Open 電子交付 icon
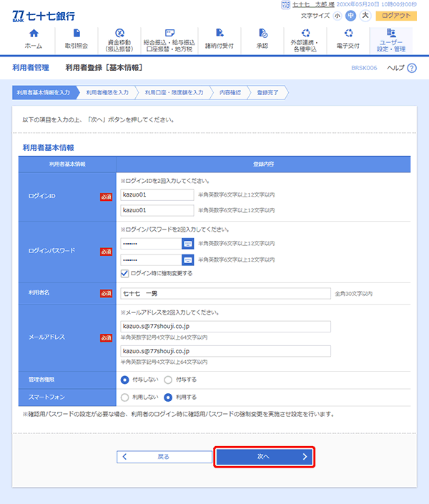Viewport: 429px width, 504px height. [x=348, y=33]
